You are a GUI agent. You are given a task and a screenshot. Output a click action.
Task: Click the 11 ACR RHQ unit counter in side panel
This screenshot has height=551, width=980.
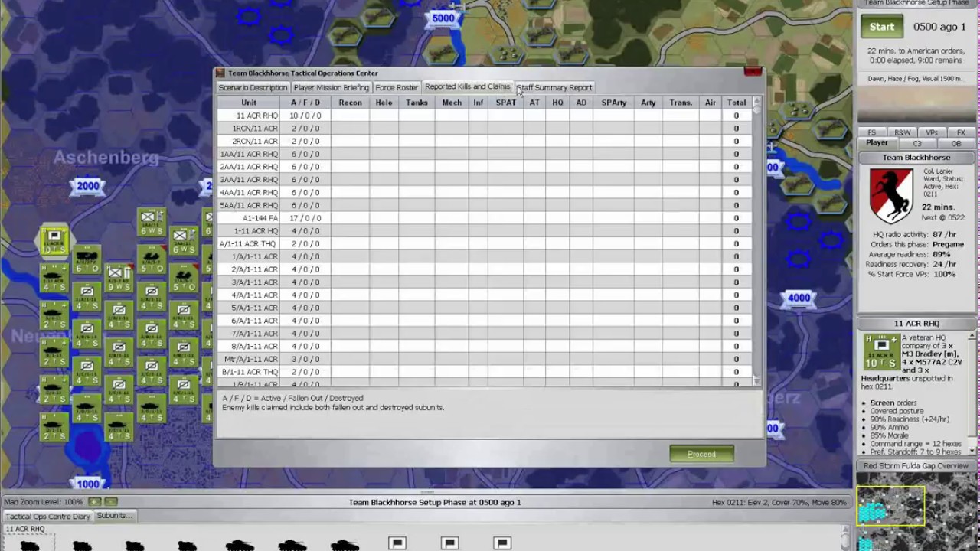click(x=881, y=351)
